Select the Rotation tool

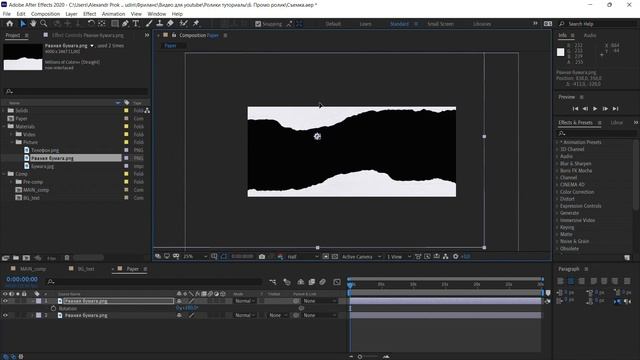coord(91,24)
